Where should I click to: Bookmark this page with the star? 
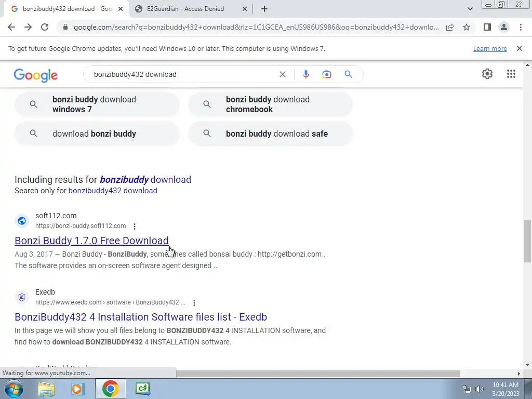point(467,27)
